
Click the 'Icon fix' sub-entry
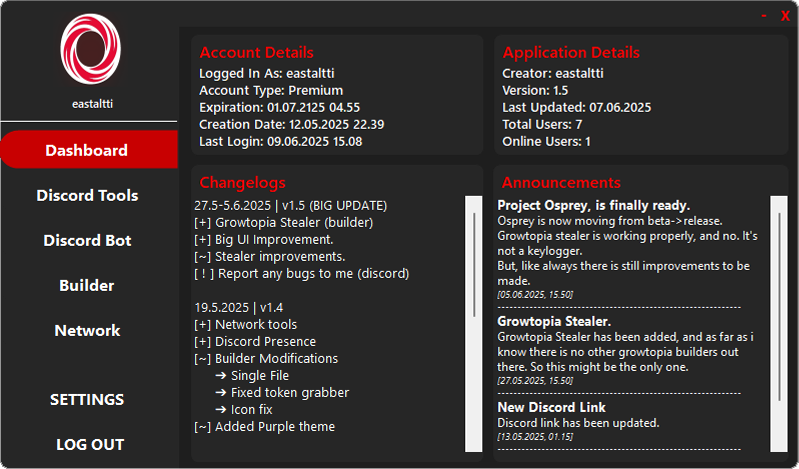click(244, 410)
